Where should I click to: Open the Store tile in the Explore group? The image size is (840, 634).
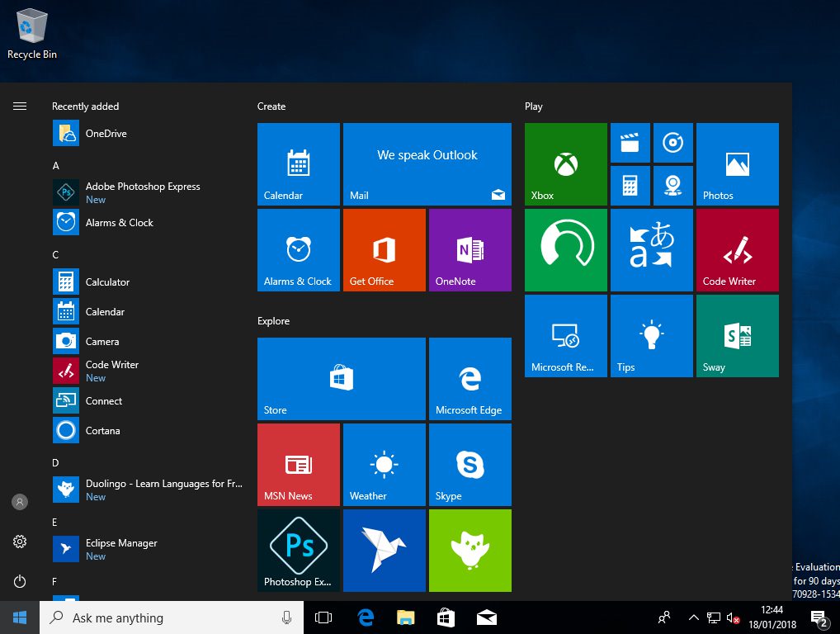click(x=342, y=378)
